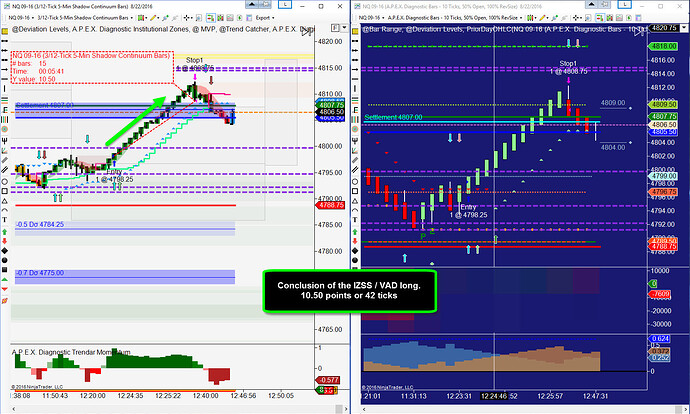The height and width of the screenshot is (414, 690).
Task: Open pencil drawing tools menu in right chart
Action: 544,18
